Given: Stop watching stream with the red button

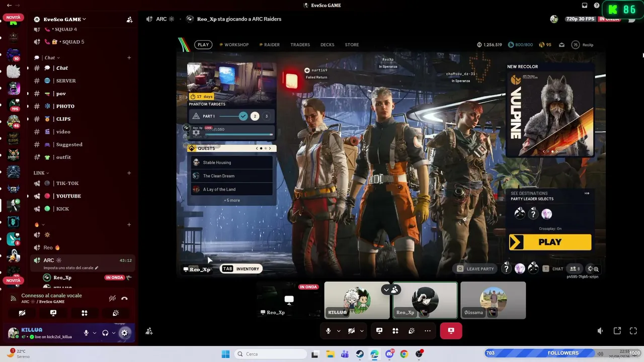Looking at the screenshot, I should (451, 331).
